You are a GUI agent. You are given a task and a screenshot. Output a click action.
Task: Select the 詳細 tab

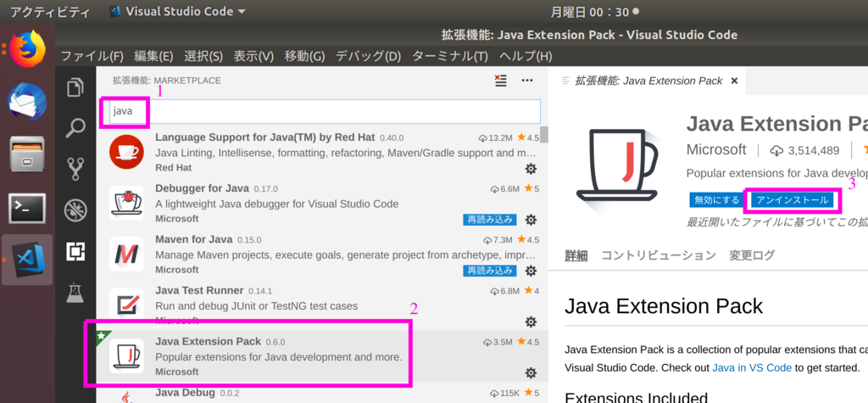[576, 255]
